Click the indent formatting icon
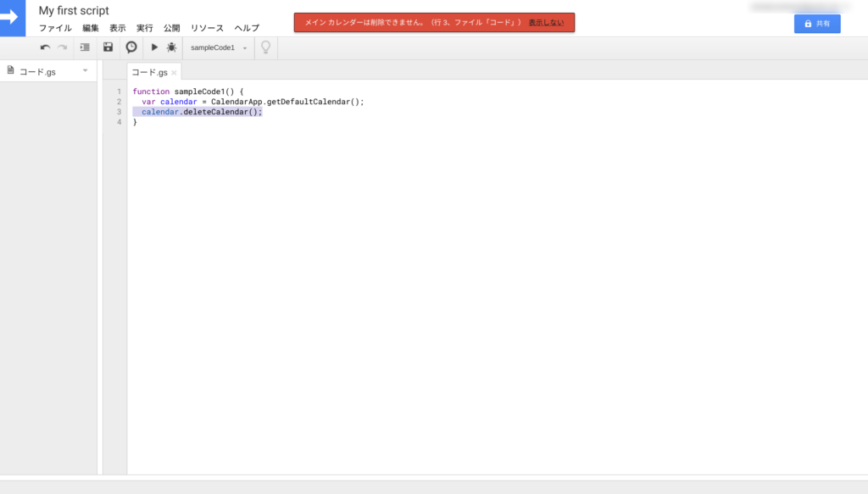 pos(85,47)
